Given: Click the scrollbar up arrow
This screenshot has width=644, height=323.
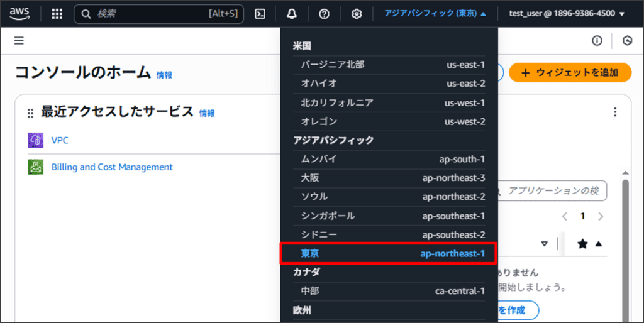Looking at the screenshot, I should click(626, 173).
